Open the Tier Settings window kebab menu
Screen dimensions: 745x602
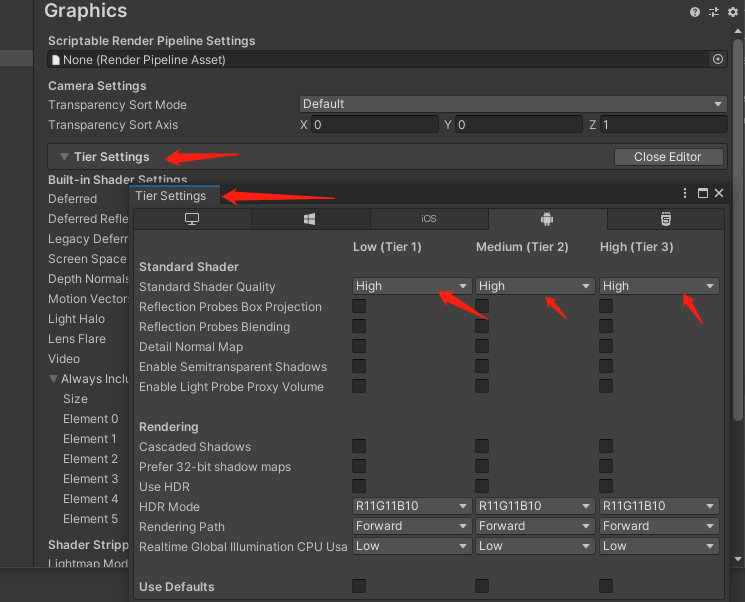(x=685, y=193)
